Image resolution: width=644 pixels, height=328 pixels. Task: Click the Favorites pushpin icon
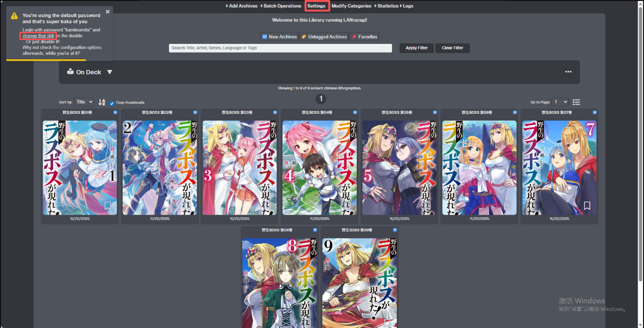tap(354, 37)
